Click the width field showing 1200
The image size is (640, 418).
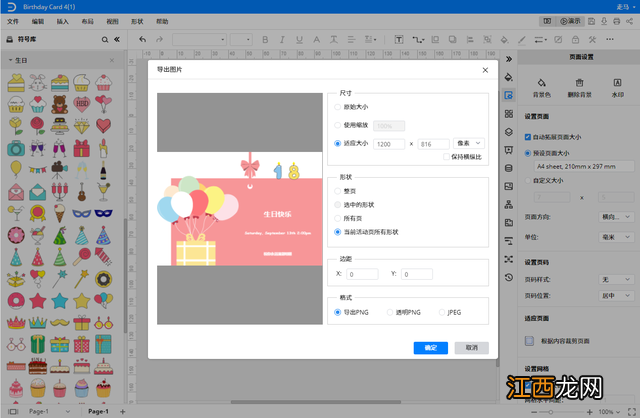tap(389, 144)
